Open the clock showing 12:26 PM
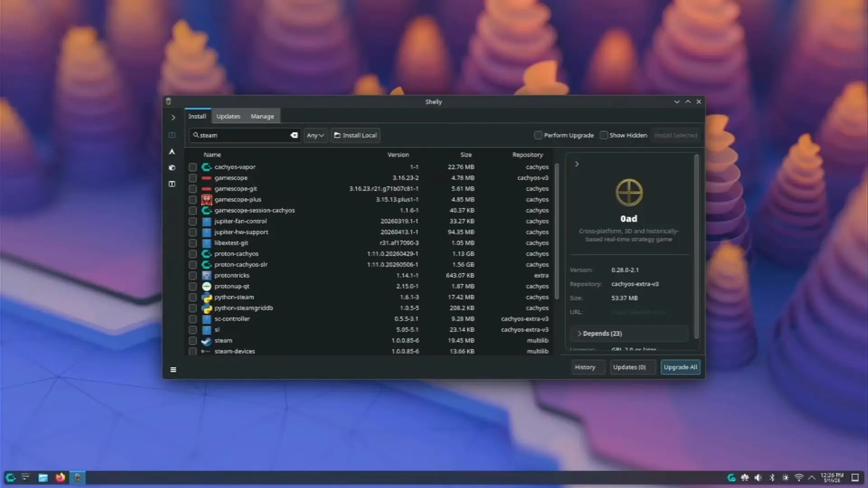Viewport: 868px width, 488px height. pos(832,478)
